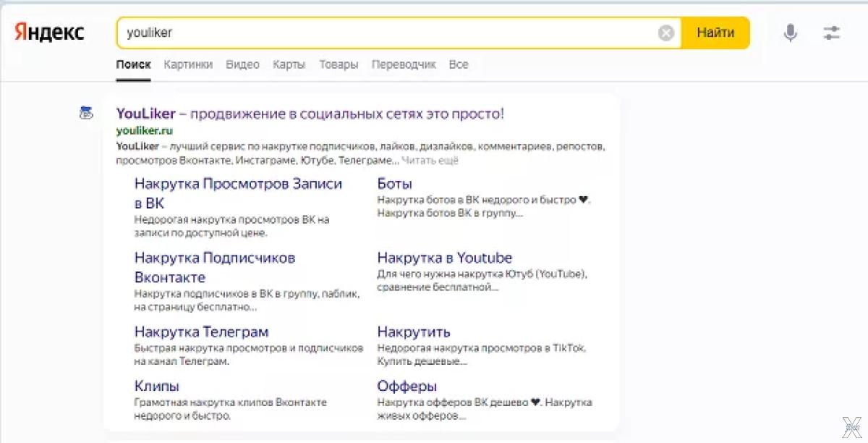Switch to the Видео tab

(242, 64)
